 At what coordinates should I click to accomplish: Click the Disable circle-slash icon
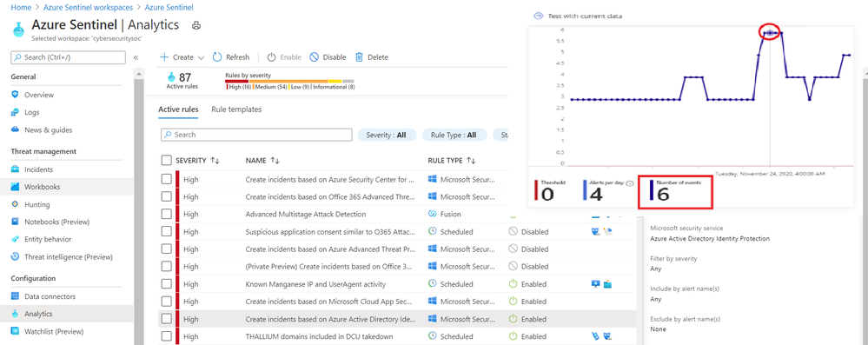pyautogui.click(x=314, y=57)
